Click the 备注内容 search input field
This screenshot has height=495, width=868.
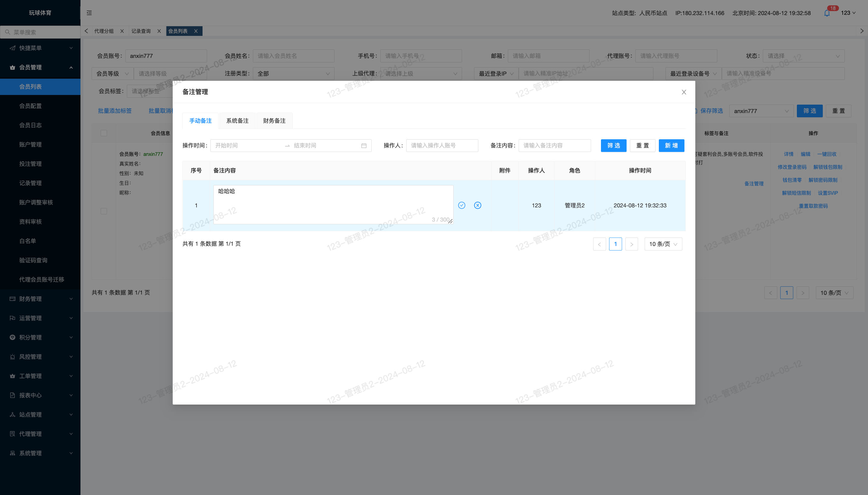click(x=554, y=146)
